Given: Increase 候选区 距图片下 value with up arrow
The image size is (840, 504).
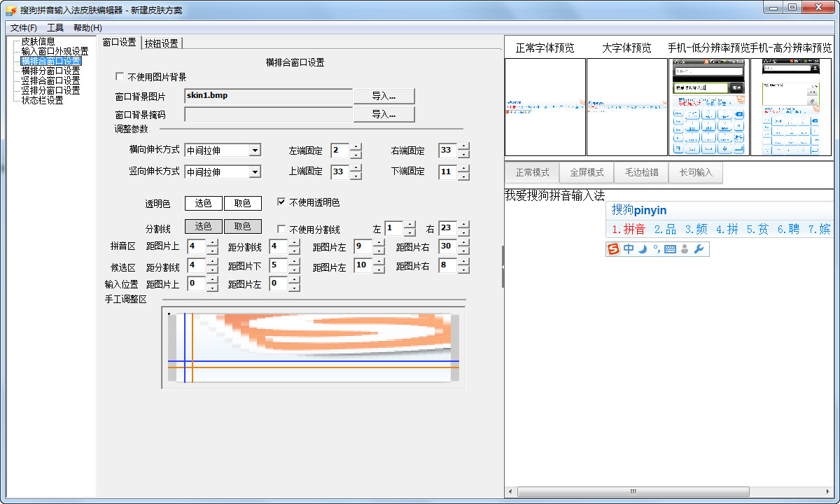Looking at the screenshot, I should click(294, 262).
